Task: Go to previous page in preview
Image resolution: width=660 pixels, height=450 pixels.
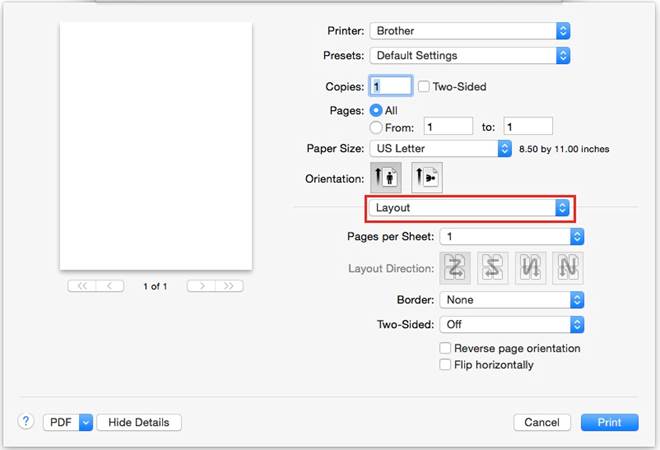Action: 110,286
